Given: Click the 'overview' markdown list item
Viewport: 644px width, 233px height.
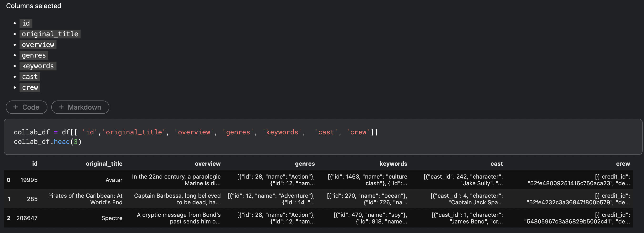Looking at the screenshot, I should point(38,45).
